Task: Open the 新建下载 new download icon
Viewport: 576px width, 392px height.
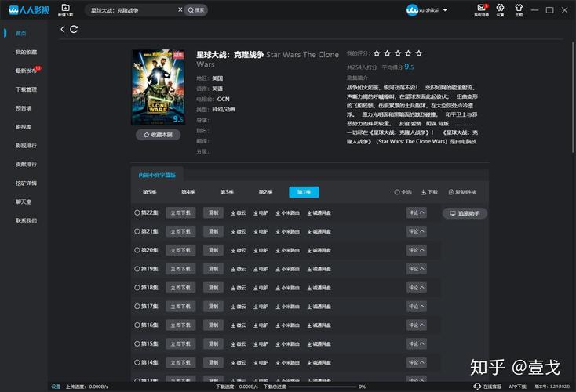Action: pyautogui.click(x=65, y=10)
